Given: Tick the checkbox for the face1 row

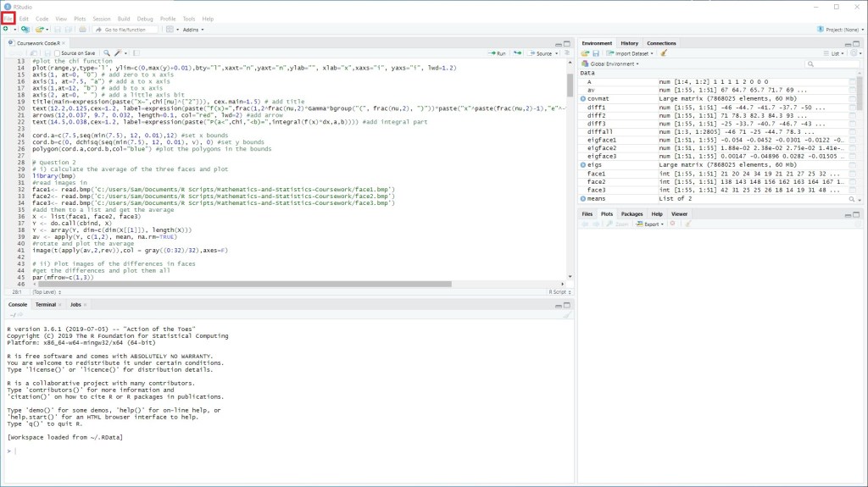Looking at the screenshot, I should click(x=853, y=174).
